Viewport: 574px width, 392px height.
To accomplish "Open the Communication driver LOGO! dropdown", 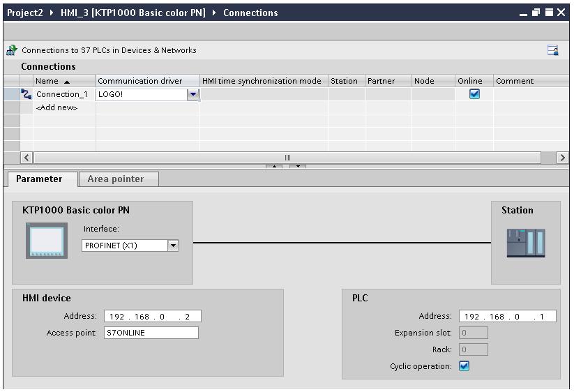I will tap(193, 94).
